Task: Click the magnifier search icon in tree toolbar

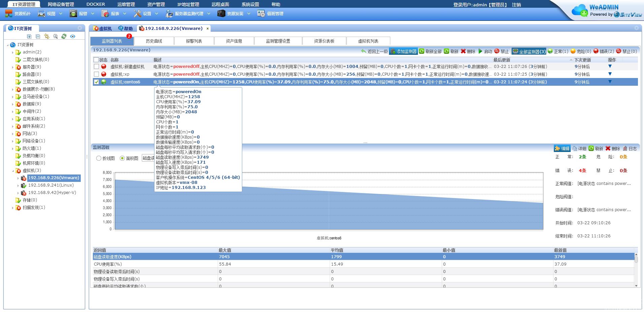Action: click(55, 36)
